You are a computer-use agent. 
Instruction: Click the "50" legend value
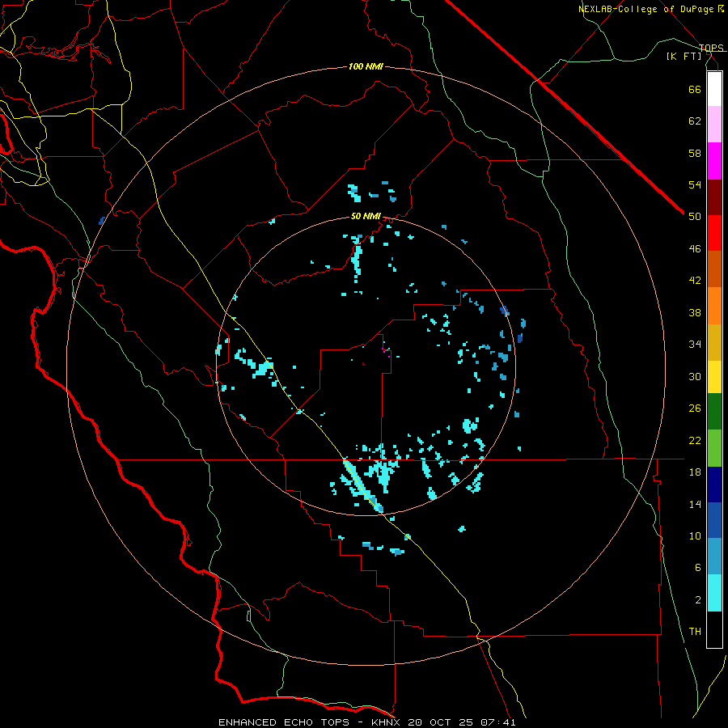[695, 217]
